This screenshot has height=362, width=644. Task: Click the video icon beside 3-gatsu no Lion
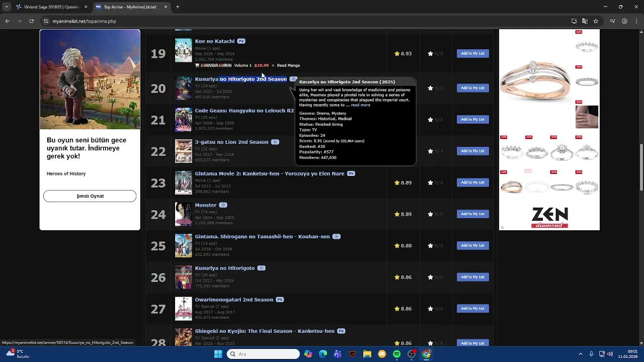click(275, 142)
